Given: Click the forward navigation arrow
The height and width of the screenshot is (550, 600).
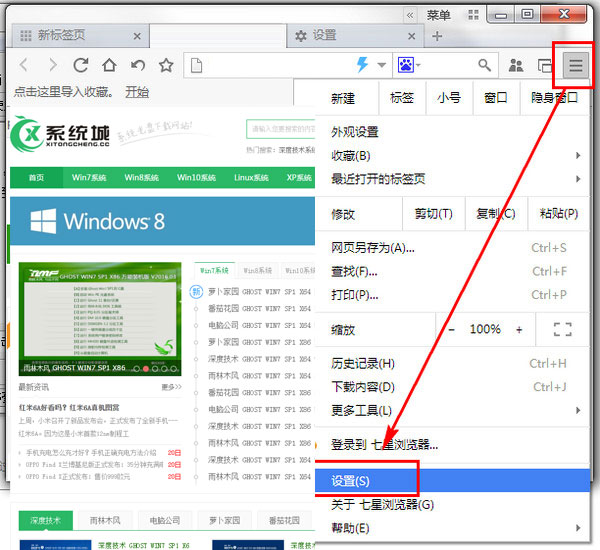Looking at the screenshot, I should click(52, 65).
